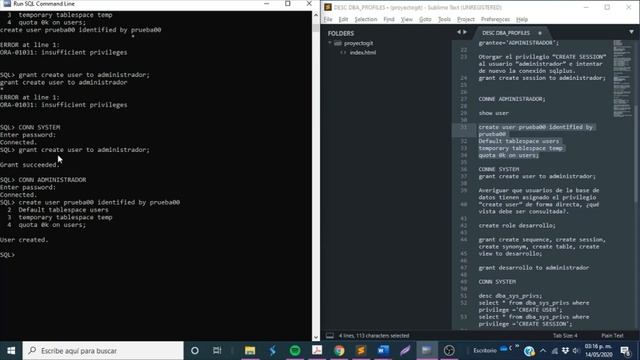Open OBS Studio from the taskbar
Viewport: 640px width, 360px height.
449,351
